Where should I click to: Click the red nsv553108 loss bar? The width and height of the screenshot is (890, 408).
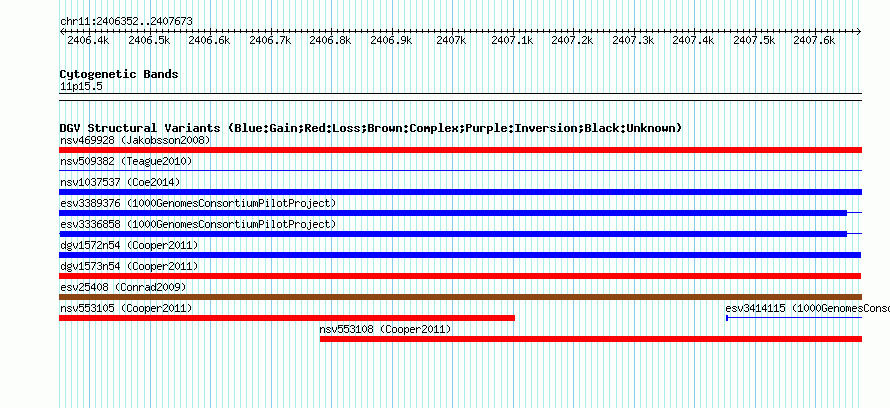click(591, 339)
